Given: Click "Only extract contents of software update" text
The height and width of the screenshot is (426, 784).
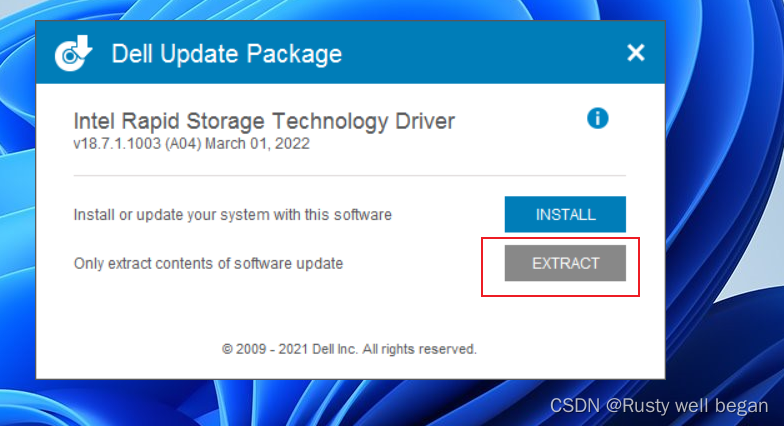Looking at the screenshot, I should 208,263.
